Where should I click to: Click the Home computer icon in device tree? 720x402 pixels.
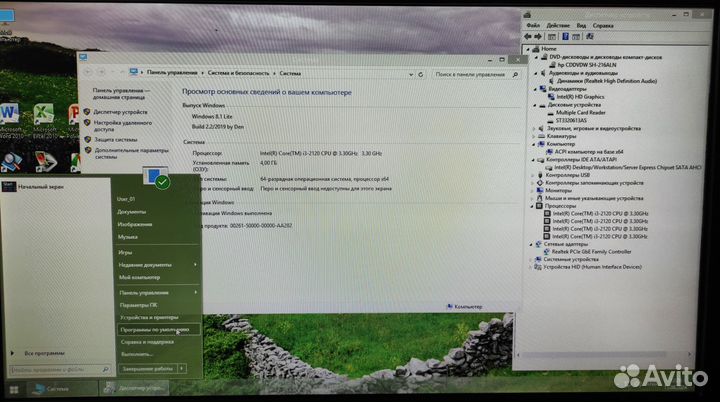point(536,49)
